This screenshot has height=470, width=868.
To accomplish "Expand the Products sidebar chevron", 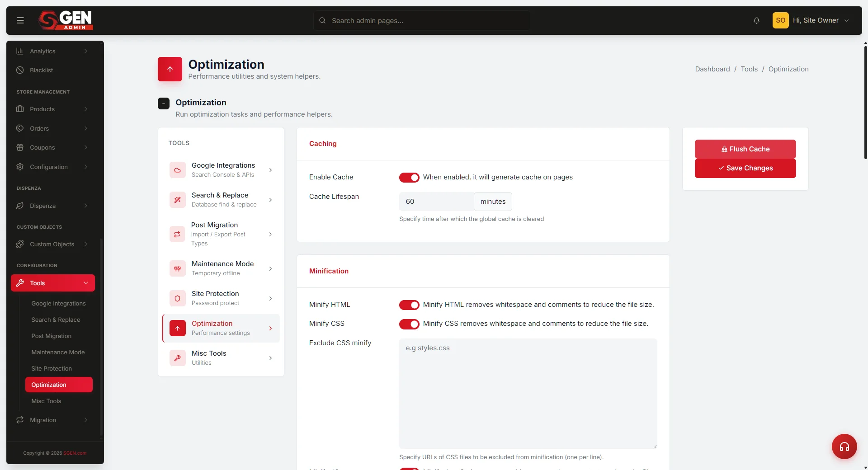I will (86, 109).
